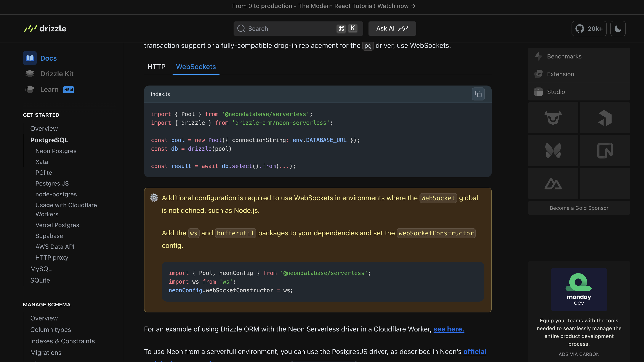Screen dimensions: 644x362
Task: Select the WebSockets tab
Action: pos(196,67)
